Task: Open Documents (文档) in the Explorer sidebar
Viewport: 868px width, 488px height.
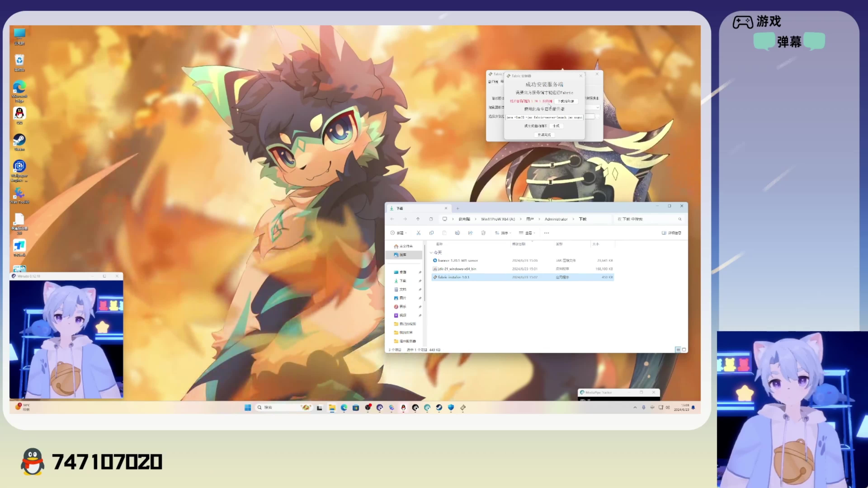Action: (403, 289)
